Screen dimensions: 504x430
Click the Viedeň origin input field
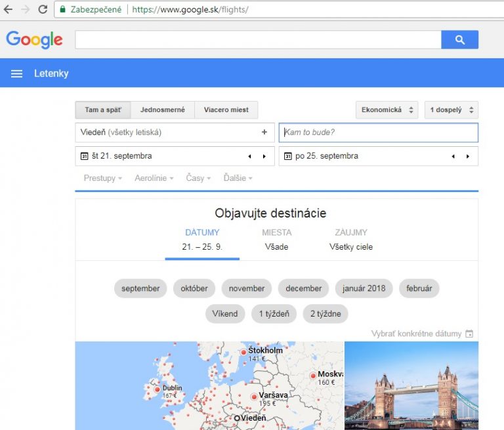(x=175, y=132)
